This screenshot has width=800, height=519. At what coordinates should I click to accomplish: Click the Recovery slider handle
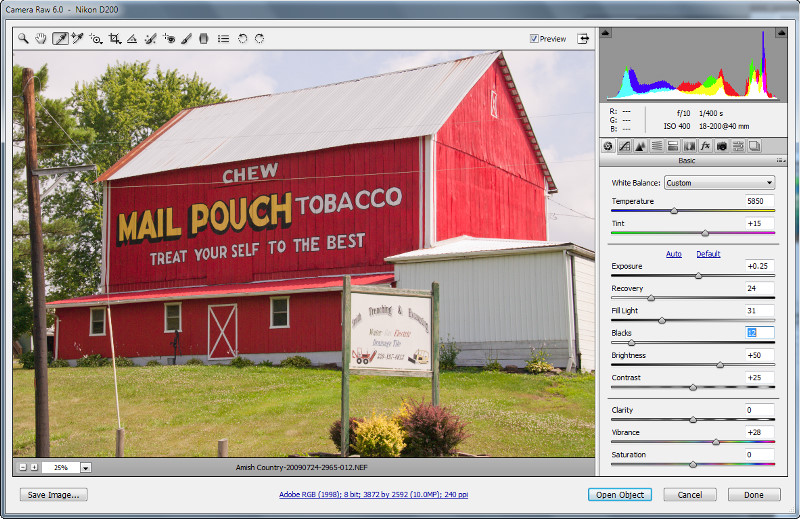(651, 298)
